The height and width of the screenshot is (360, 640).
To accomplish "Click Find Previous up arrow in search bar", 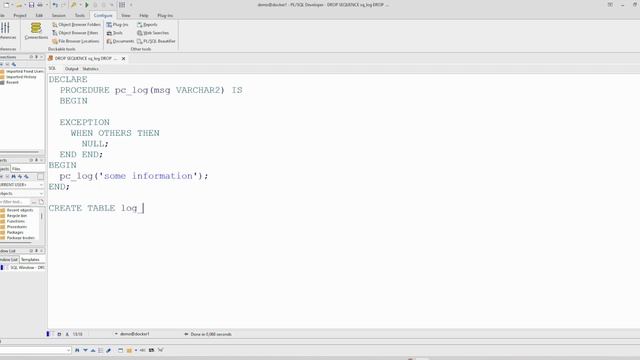I will (x=93, y=350).
